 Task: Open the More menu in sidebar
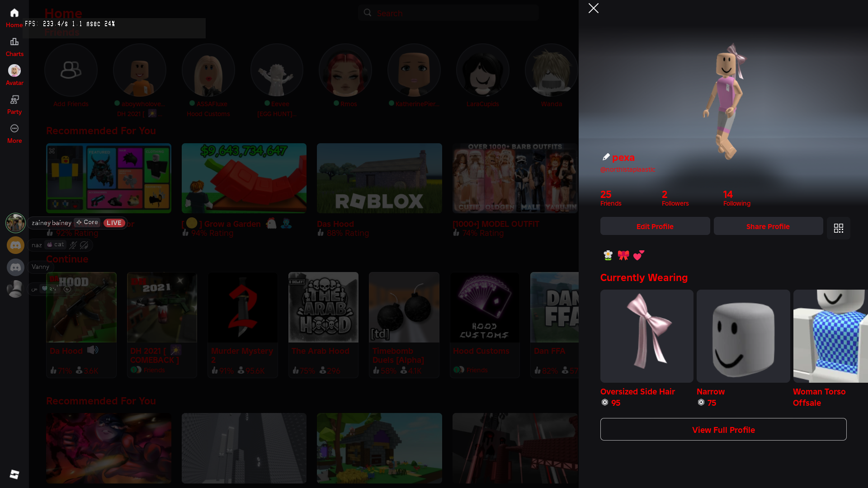click(14, 133)
